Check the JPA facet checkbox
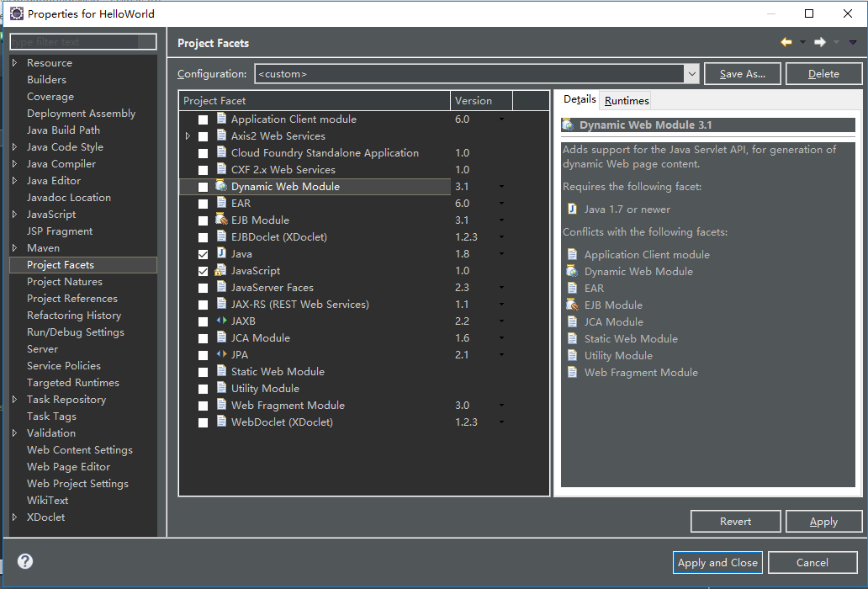868x589 pixels. [204, 355]
